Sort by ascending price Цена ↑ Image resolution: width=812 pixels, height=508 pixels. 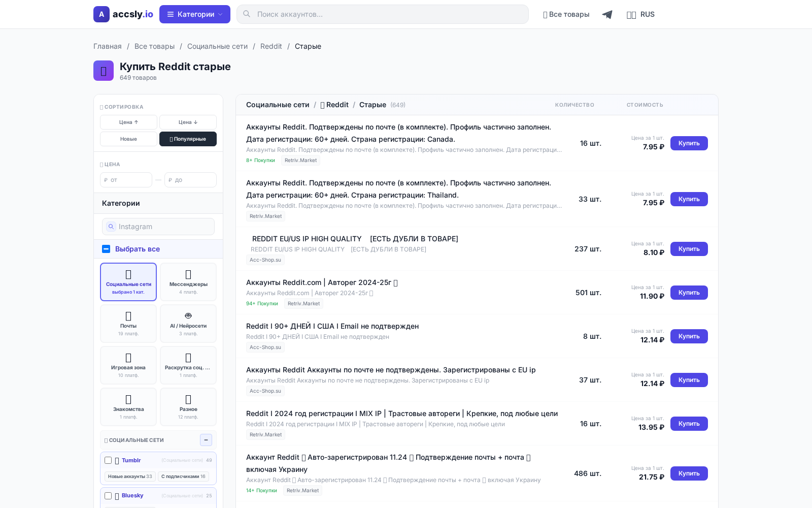pyautogui.click(x=128, y=122)
